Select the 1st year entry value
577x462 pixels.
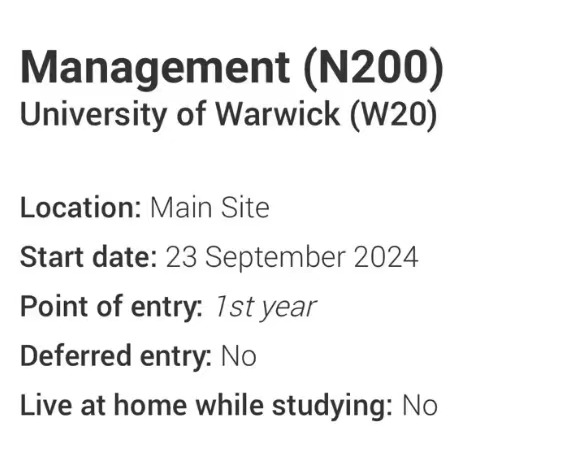tap(265, 307)
